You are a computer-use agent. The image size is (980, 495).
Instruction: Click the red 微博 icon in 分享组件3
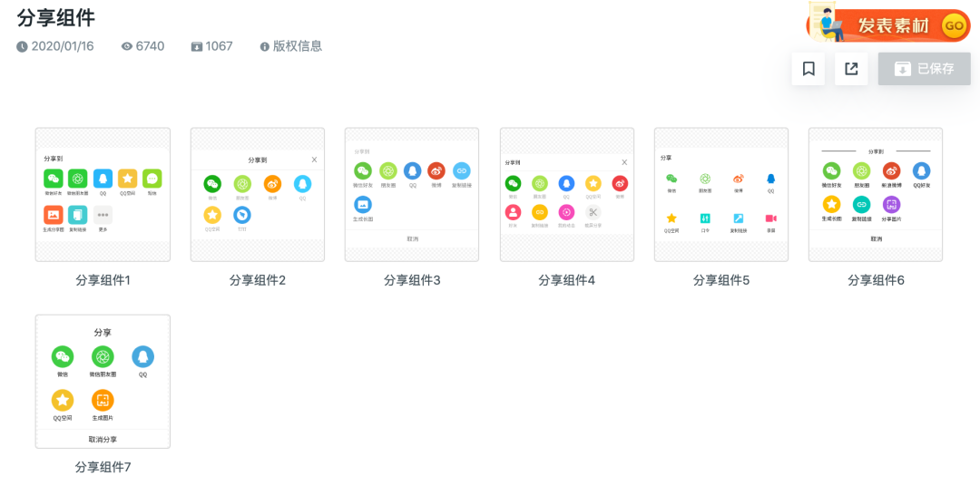tap(436, 170)
